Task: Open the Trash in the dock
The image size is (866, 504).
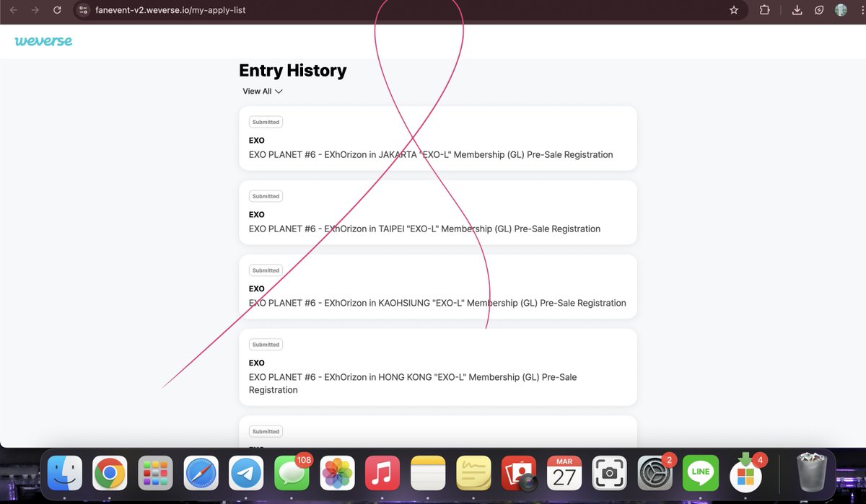Action: (x=813, y=472)
